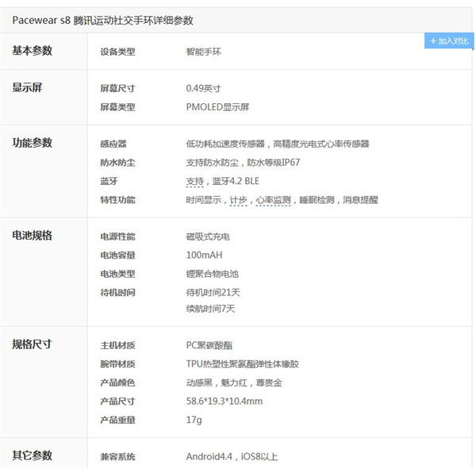Select the 屏幕类型 label
This screenshot has width=476, height=469.
[117, 107]
